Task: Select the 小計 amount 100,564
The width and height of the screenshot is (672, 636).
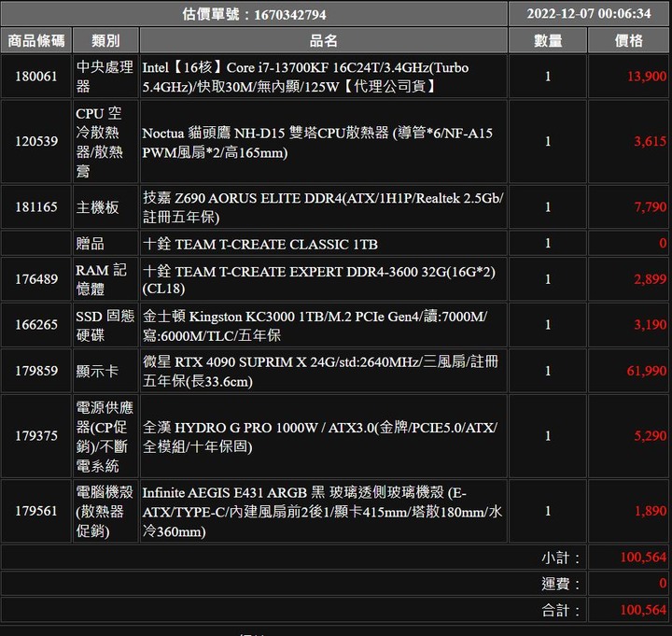Action: point(643,558)
